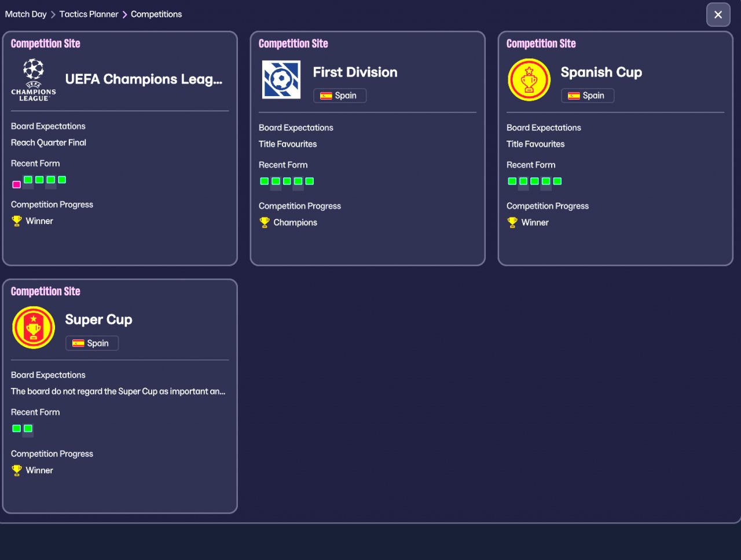Go back to Match Day breadcrumb
Image resolution: width=741 pixels, height=560 pixels.
click(x=25, y=14)
